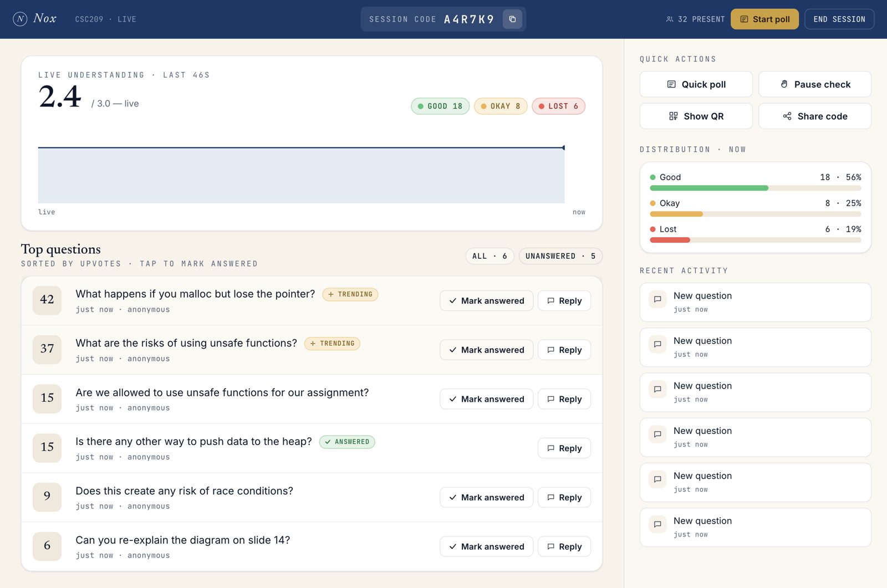The height and width of the screenshot is (588, 887).
Task: Click 'Is there any other way to push data to the heap?'
Action: click(x=193, y=442)
